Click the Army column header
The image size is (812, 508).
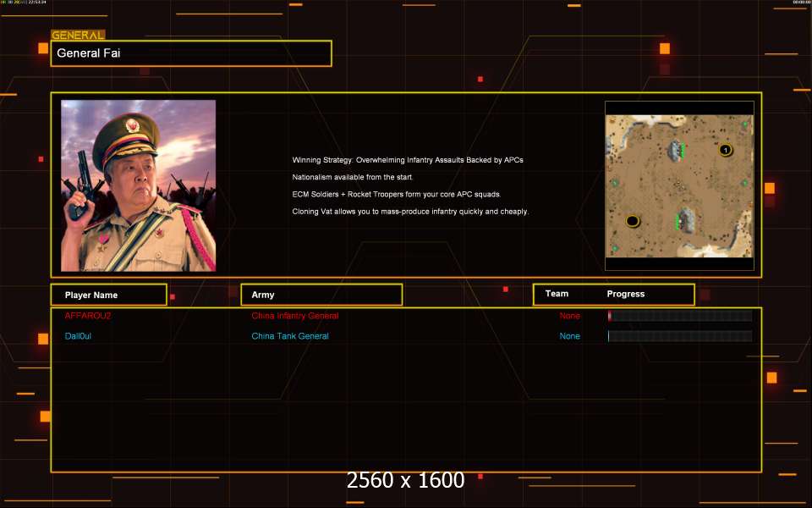pos(321,295)
